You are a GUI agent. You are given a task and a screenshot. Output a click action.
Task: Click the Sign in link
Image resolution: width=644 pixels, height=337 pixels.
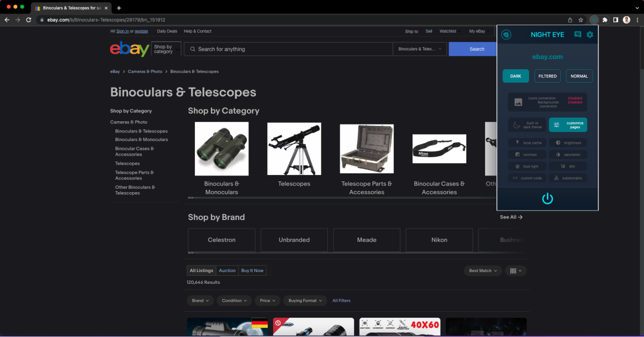pos(122,31)
